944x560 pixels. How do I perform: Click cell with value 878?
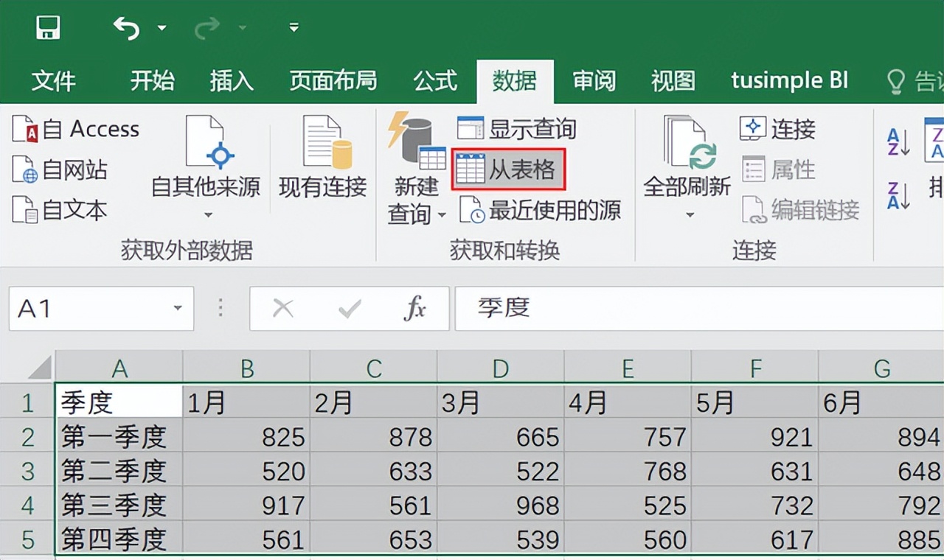tap(373, 437)
